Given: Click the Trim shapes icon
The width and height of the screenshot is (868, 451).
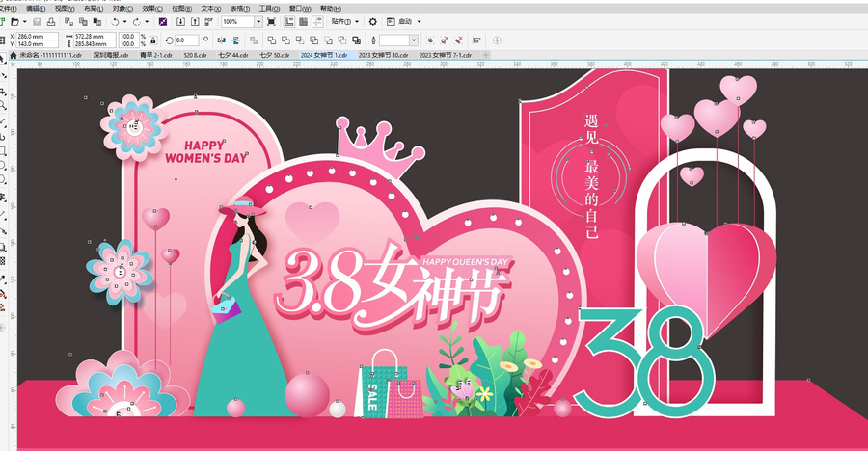Looking at the screenshot, I should (x=285, y=40).
